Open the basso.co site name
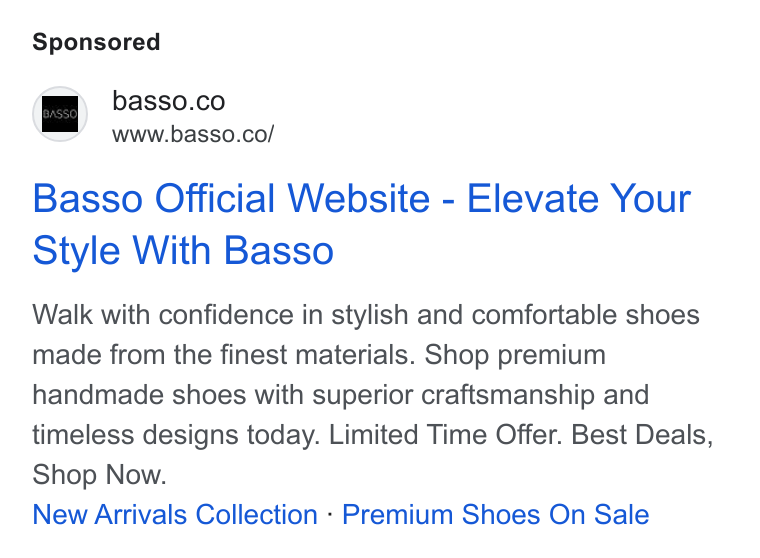Image resolution: width=760 pixels, height=558 pixels. point(169,101)
